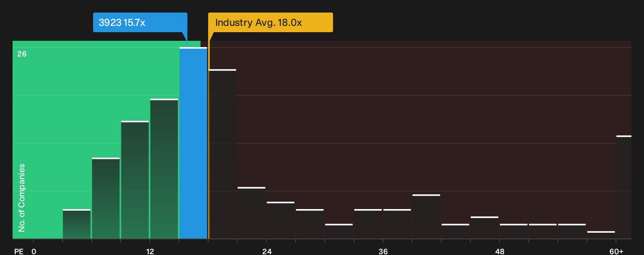
Task: Click the x-axis label 48
Action: click(x=499, y=251)
